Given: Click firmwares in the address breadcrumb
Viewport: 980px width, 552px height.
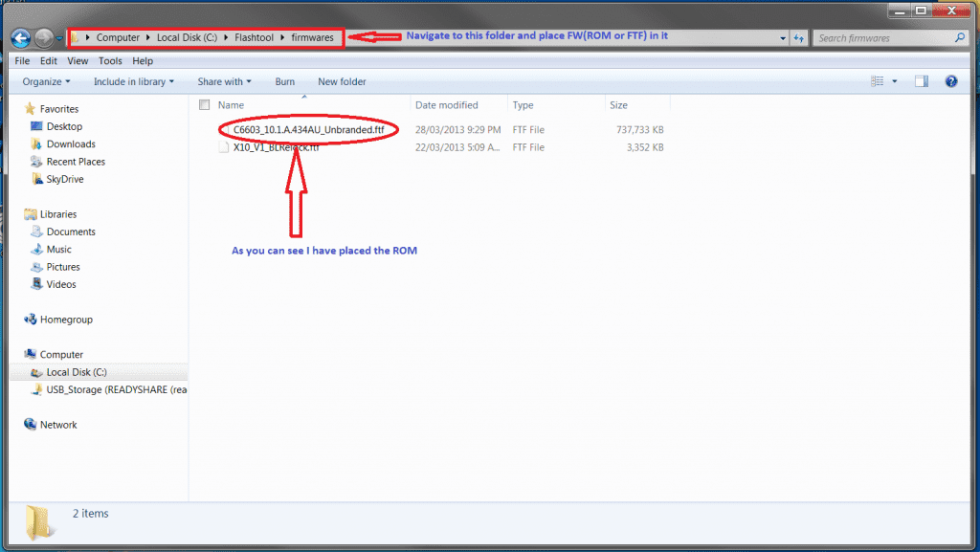Looking at the screenshot, I should tap(313, 37).
